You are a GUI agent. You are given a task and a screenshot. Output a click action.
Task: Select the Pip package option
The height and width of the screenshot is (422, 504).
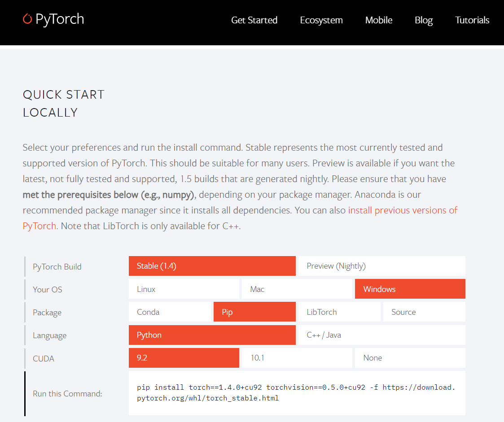(x=254, y=312)
